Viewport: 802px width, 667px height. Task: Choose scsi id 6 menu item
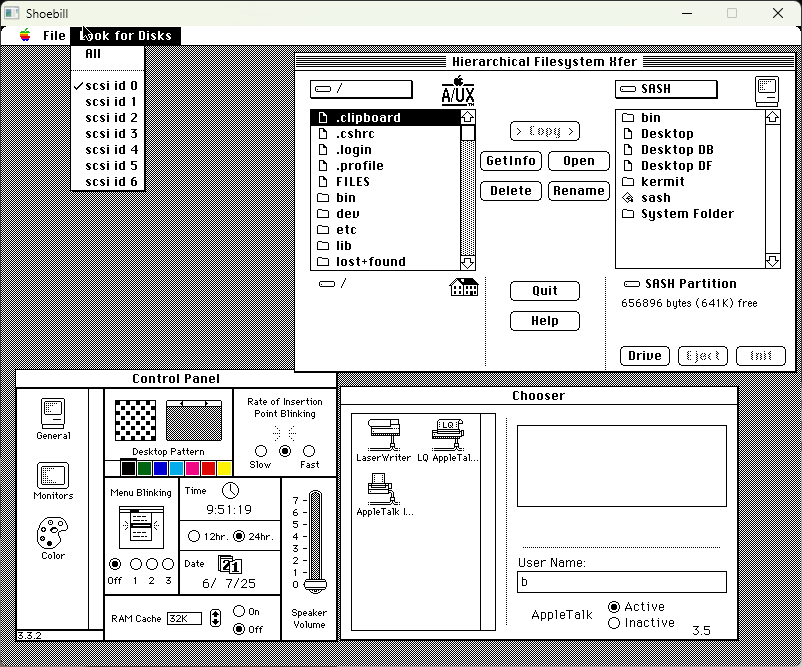click(x=108, y=182)
